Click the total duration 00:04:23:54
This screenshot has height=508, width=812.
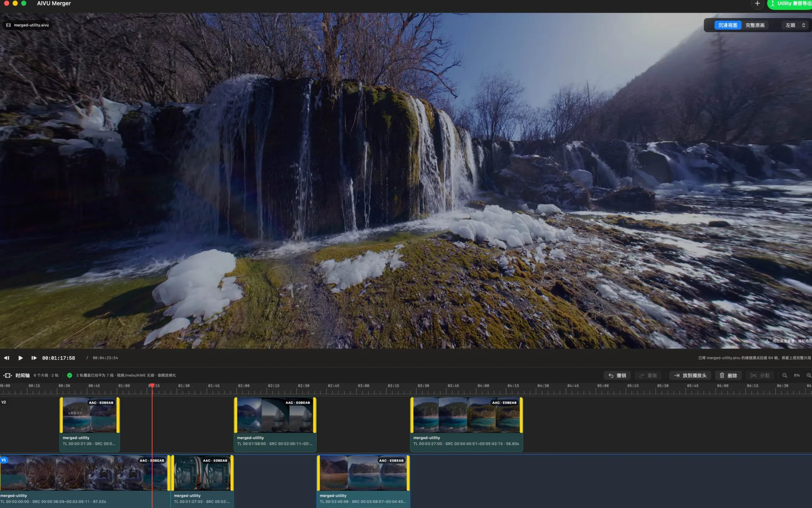105,358
